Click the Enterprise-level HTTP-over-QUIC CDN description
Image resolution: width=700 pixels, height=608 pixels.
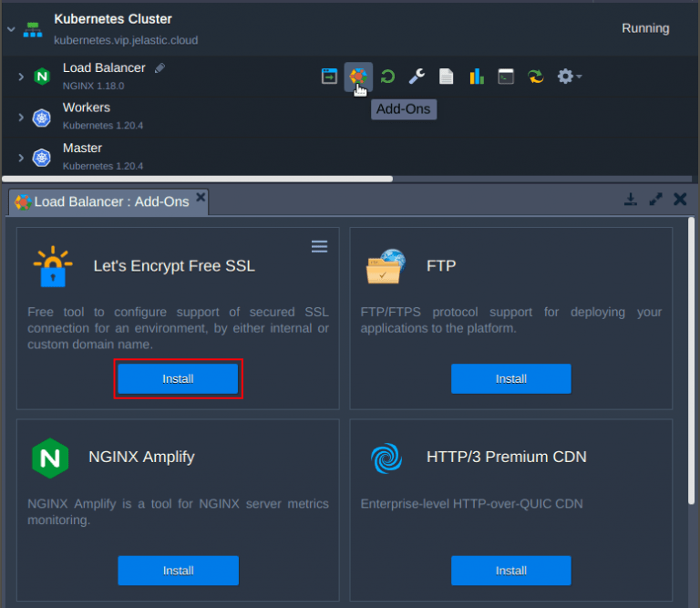coord(471,503)
